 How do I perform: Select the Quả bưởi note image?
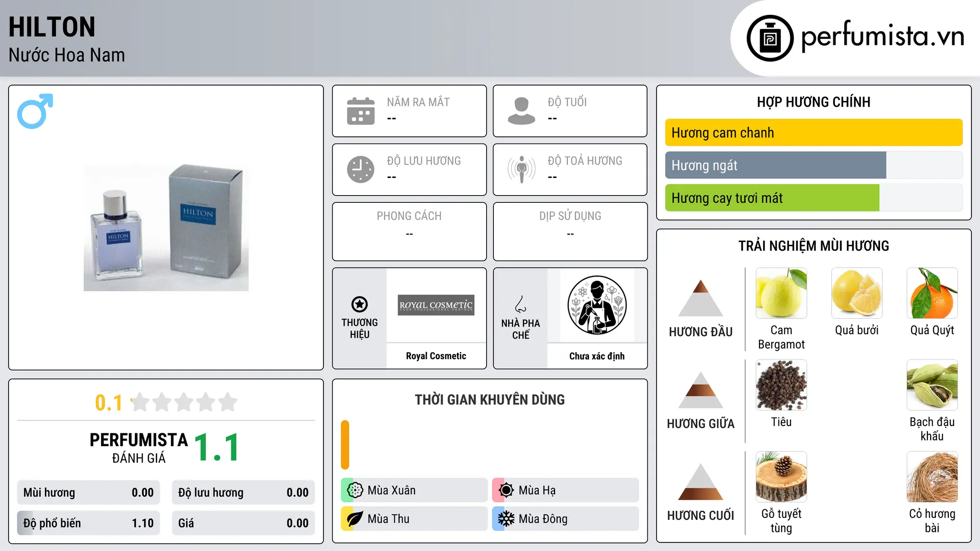[x=857, y=293]
